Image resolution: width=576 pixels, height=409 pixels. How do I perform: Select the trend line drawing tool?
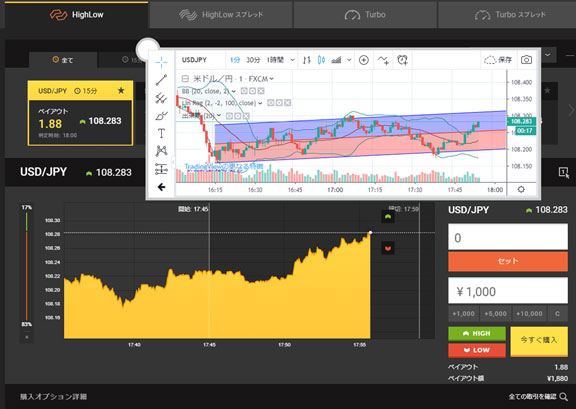coord(161,80)
